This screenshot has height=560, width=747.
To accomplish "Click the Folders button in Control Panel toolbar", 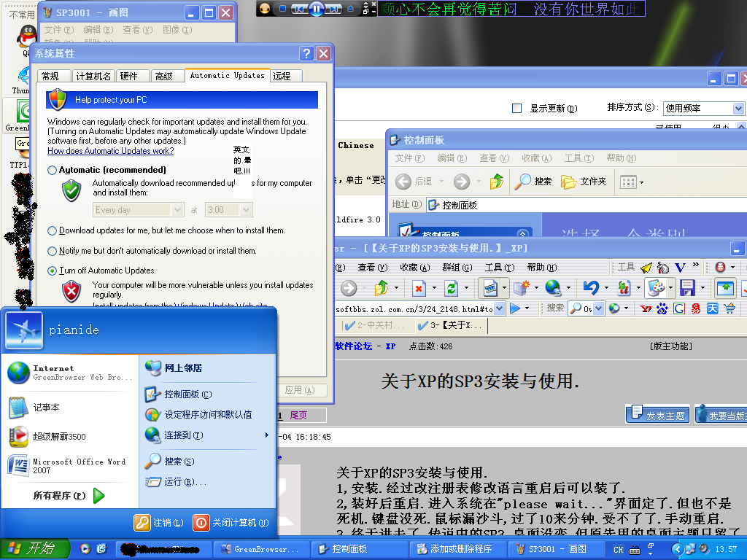I will tap(584, 182).
